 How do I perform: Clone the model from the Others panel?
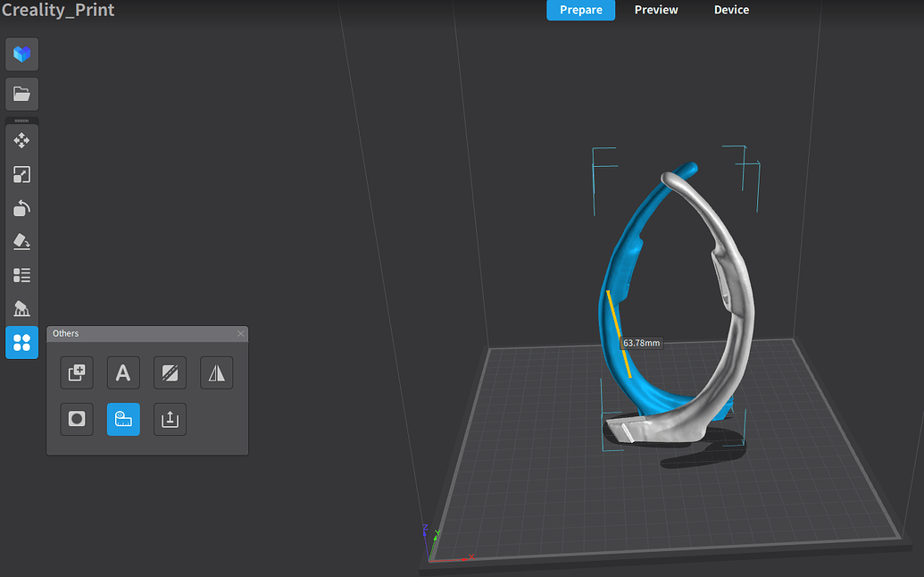coord(77,372)
